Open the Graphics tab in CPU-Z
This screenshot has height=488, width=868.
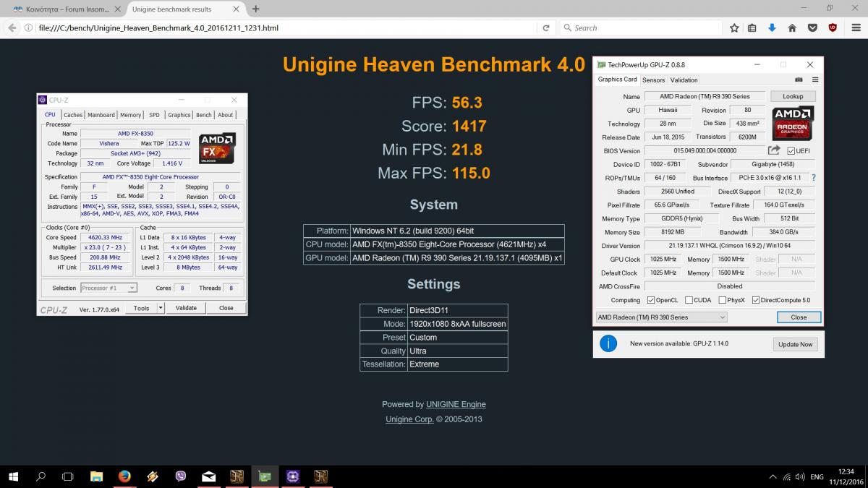click(x=179, y=114)
